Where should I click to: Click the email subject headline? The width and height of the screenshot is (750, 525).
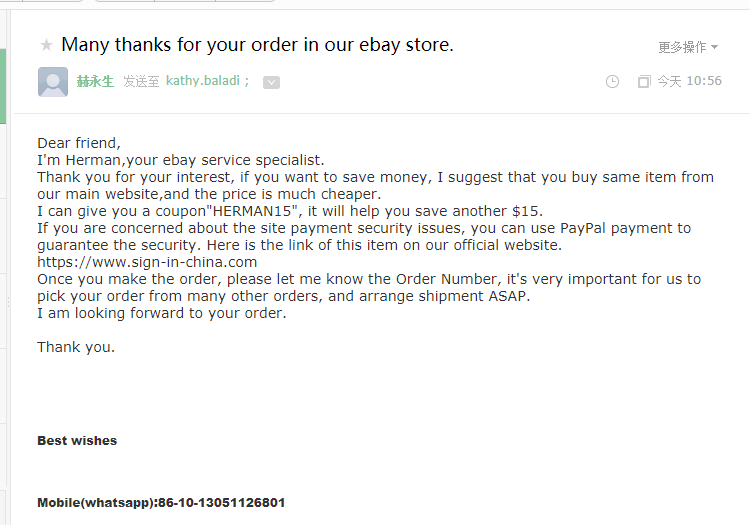pyautogui.click(x=257, y=45)
